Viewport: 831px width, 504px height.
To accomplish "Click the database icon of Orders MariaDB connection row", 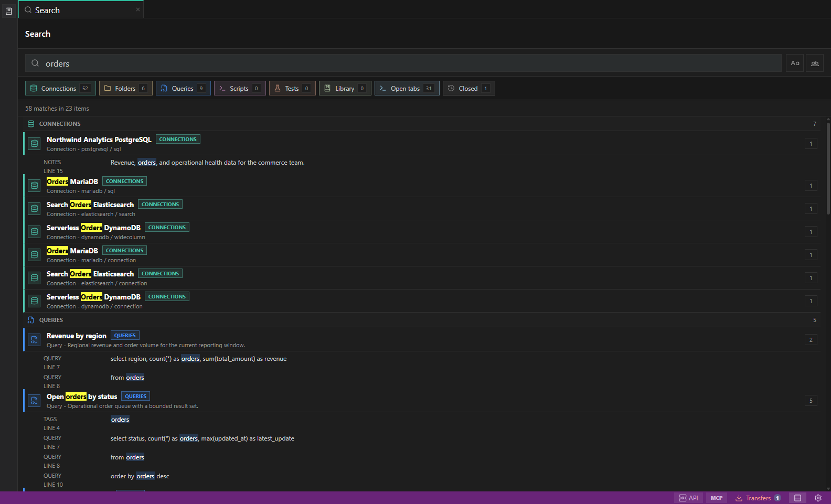I will pos(34,255).
